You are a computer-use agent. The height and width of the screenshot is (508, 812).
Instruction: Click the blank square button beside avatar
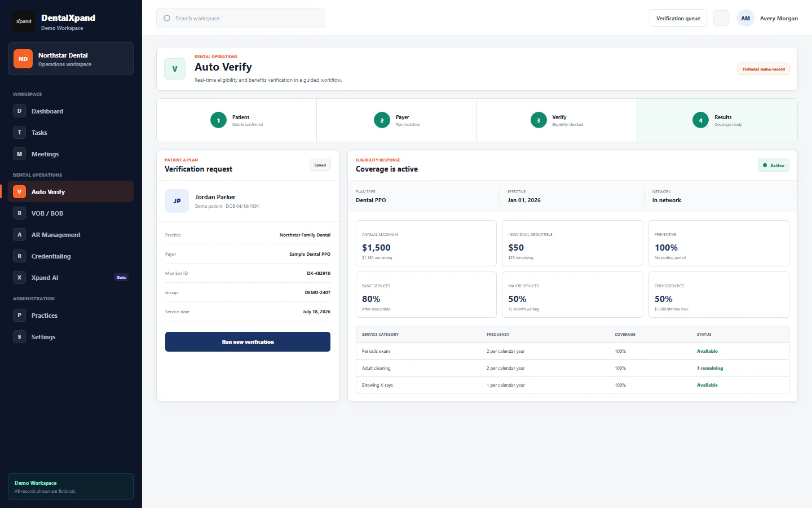point(721,18)
